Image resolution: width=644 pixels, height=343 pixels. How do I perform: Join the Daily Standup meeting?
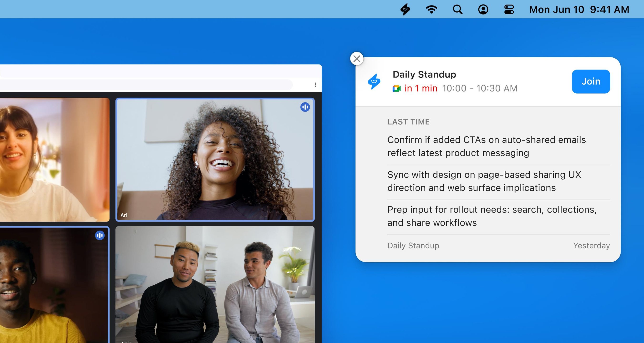point(590,81)
